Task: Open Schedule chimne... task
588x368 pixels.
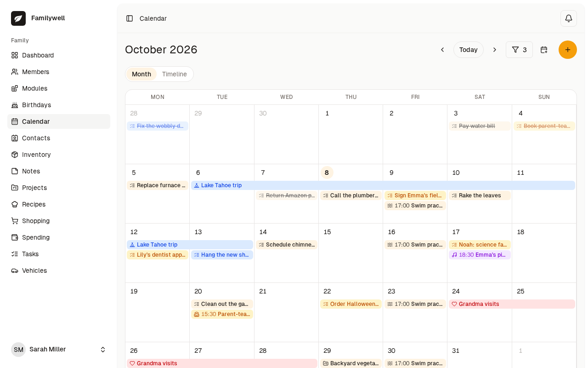Action: click(287, 245)
